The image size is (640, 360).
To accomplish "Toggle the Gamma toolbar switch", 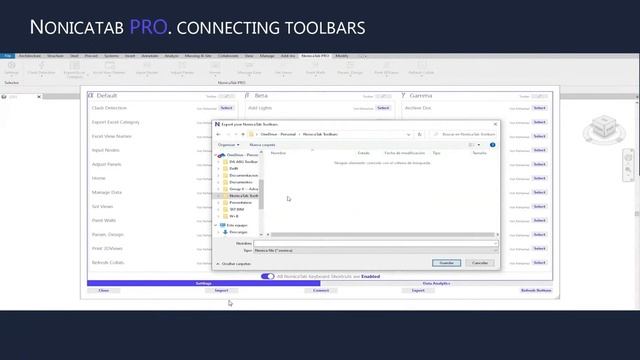I will pyautogui.click(x=539, y=96).
